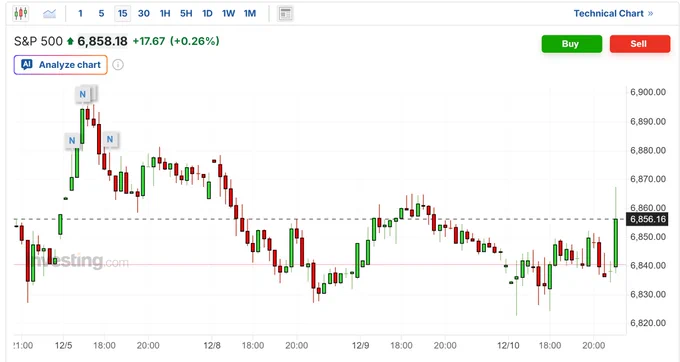Click the 12/5 date label
The image size is (680, 362).
[x=63, y=346]
